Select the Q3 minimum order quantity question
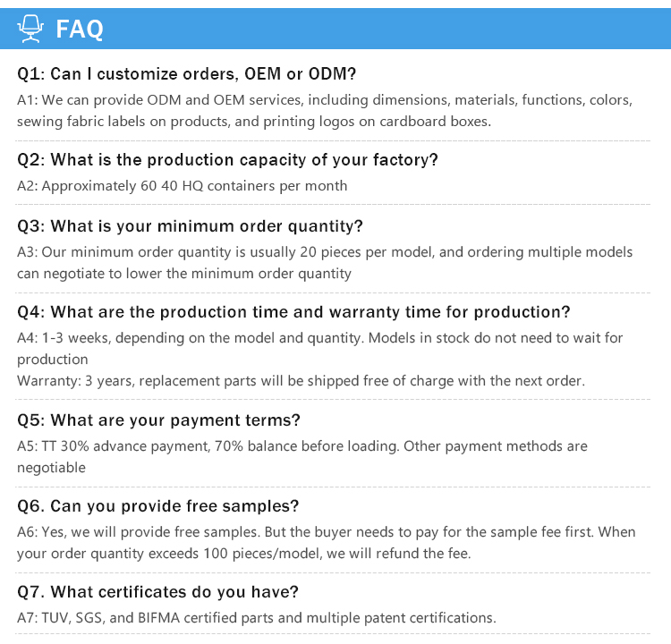 190,226
